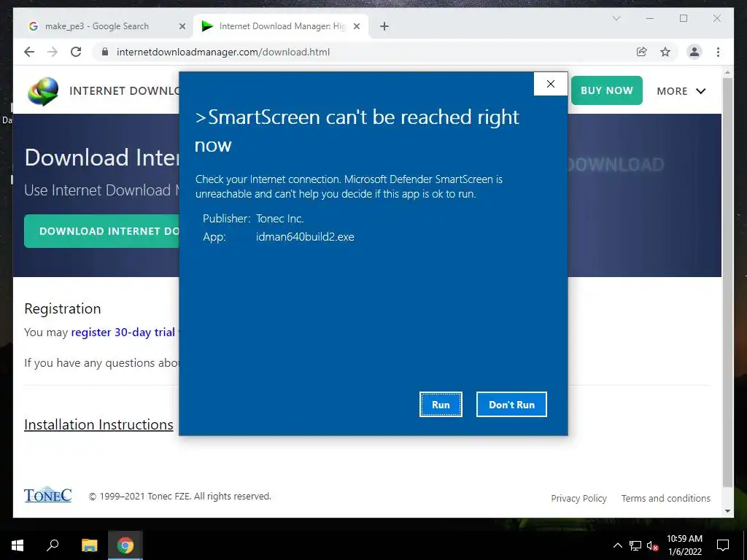Screen dimensions: 747x560
Task: Click scrollbar down arrow
Action: coord(727,511)
